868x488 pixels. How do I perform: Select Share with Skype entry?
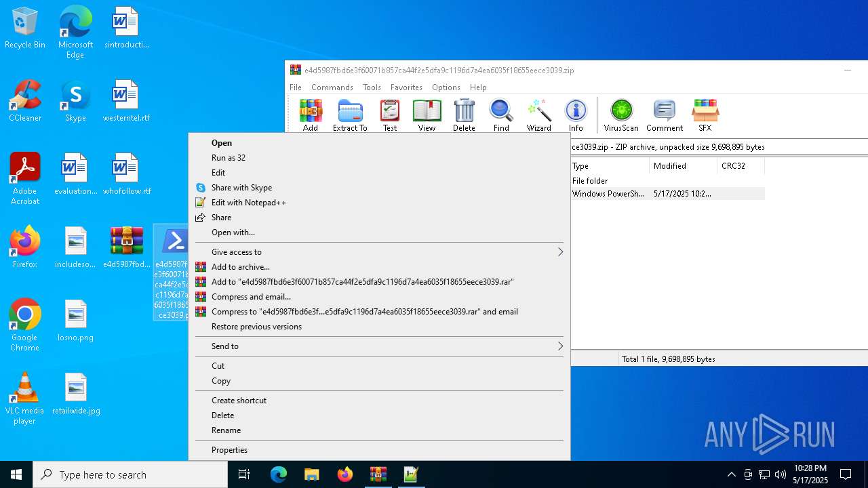pos(379,188)
